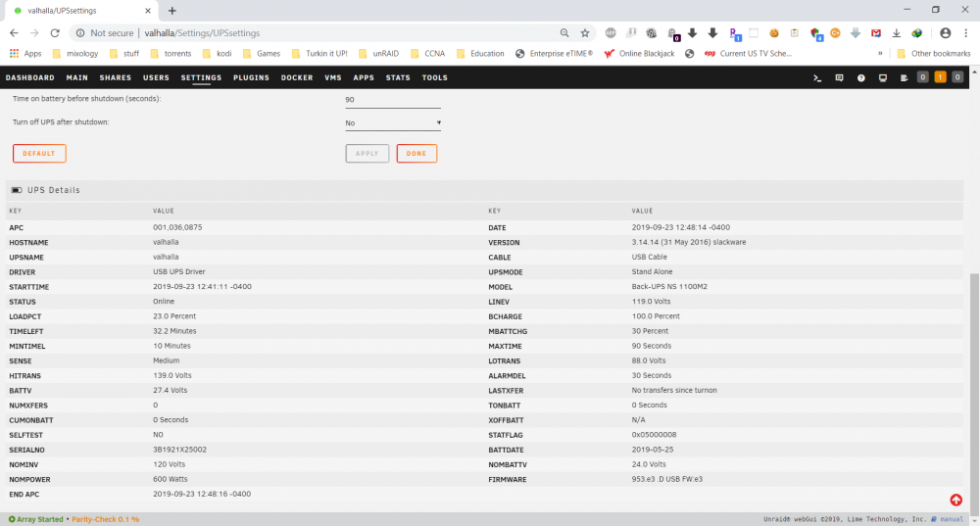980x526 pixels.
Task: Select the BATTDATE value 2019-05-25
Action: coord(653,450)
